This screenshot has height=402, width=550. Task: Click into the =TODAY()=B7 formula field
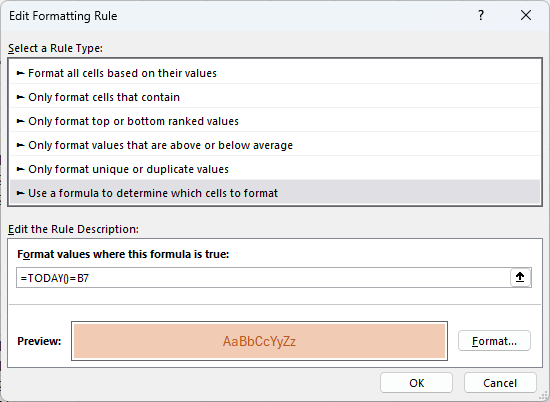(x=263, y=278)
